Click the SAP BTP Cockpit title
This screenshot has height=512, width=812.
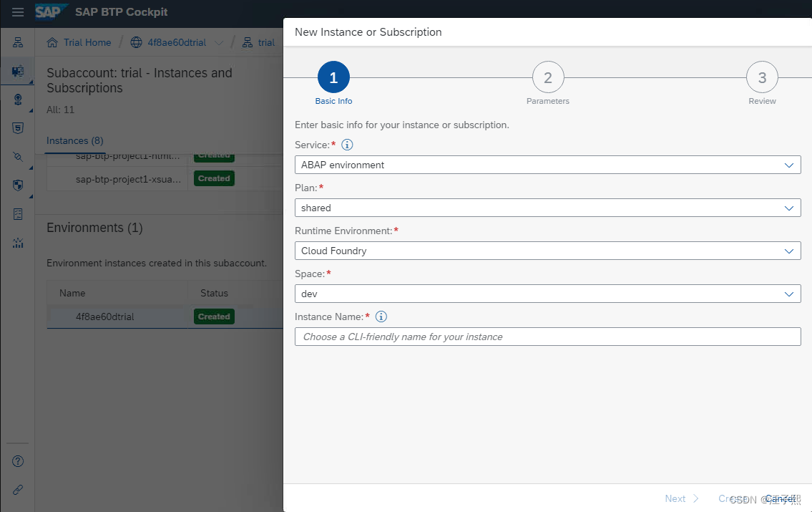coord(121,12)
